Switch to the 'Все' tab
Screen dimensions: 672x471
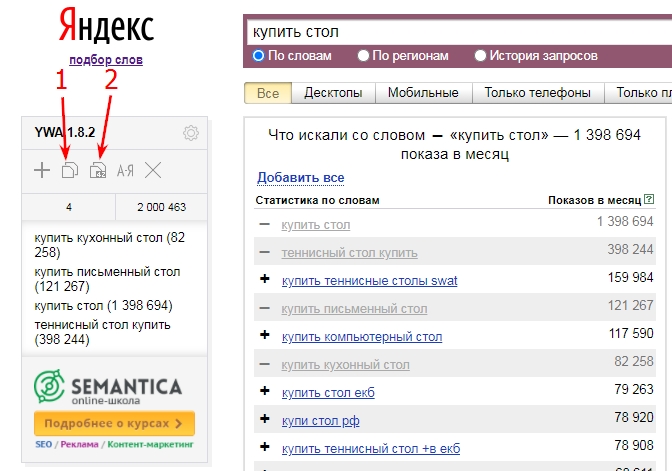click(268, 93)
